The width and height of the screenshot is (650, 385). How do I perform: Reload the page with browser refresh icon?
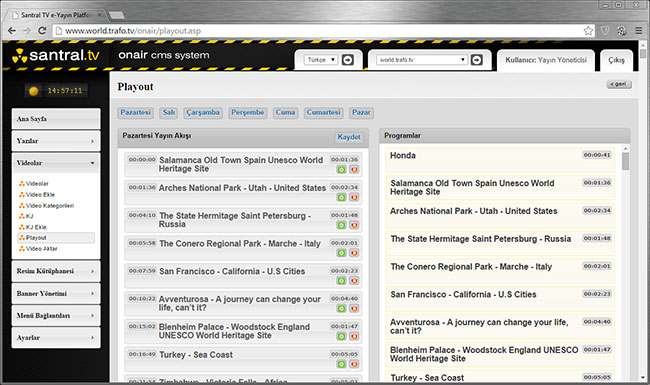42,31
